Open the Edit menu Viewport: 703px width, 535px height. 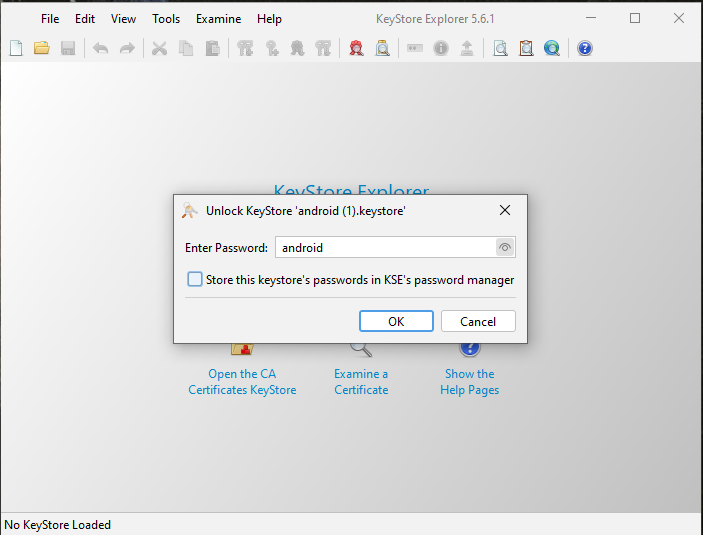[85, 19]
